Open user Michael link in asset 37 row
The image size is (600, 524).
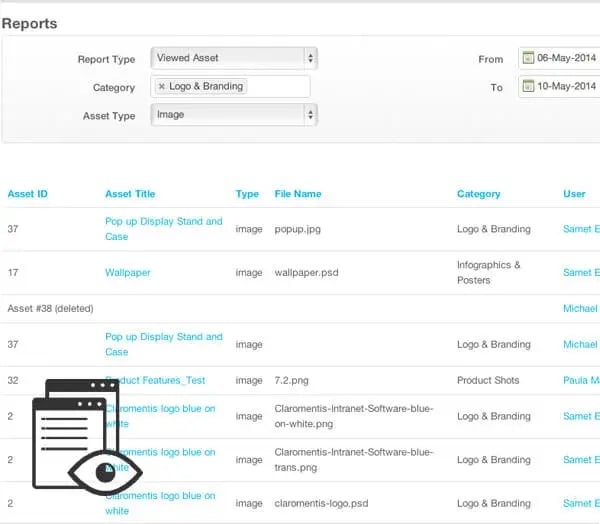click(581, 344)
